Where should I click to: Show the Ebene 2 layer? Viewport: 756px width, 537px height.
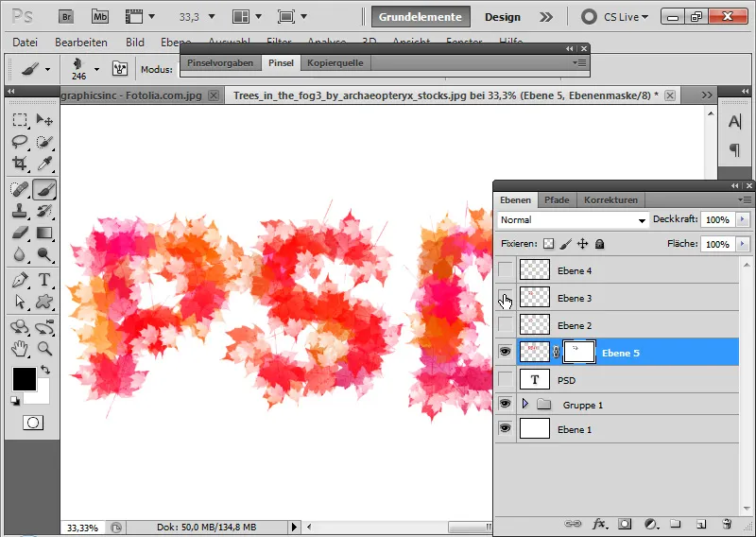(x=505, y=324)
